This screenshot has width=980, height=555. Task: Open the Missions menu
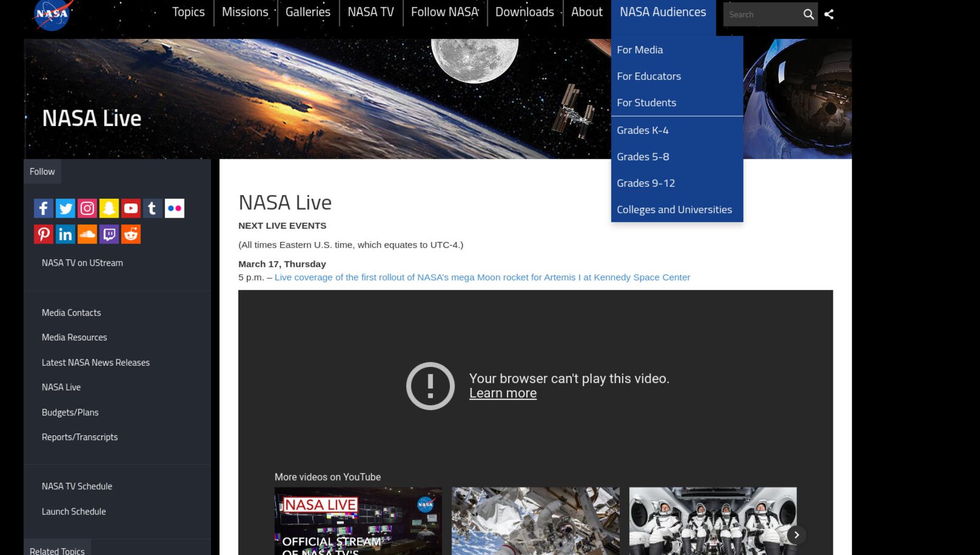click(x=245, y=12)
